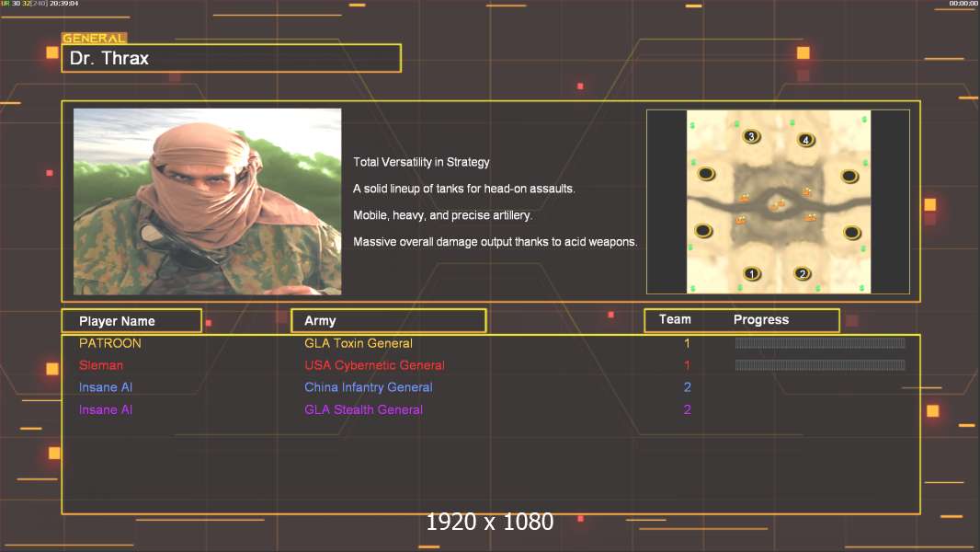Pick start position 4 marker on map
This screenshot has height=552, width=980.
click(805, 140)
